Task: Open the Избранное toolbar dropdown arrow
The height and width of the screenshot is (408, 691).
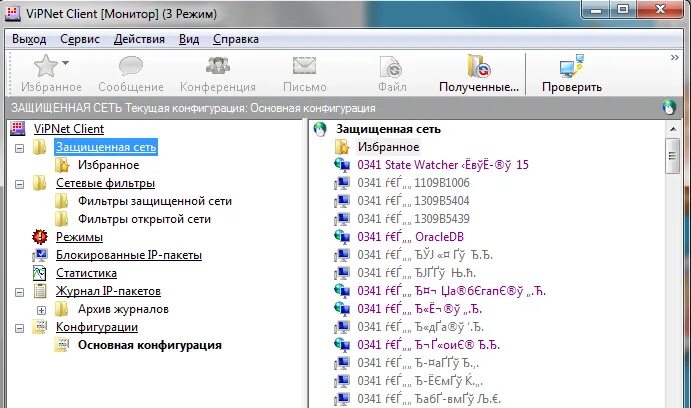Action: tap(66, 63)
